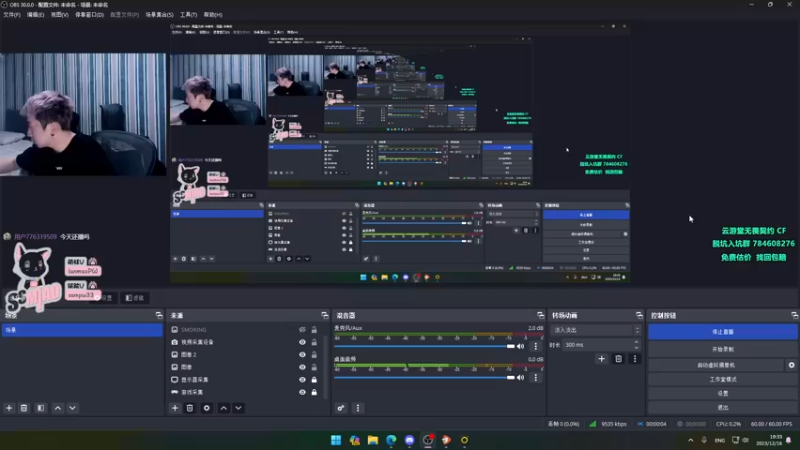
Task: Open 设置 from Controls panel
Action: [x=723, y=393]
